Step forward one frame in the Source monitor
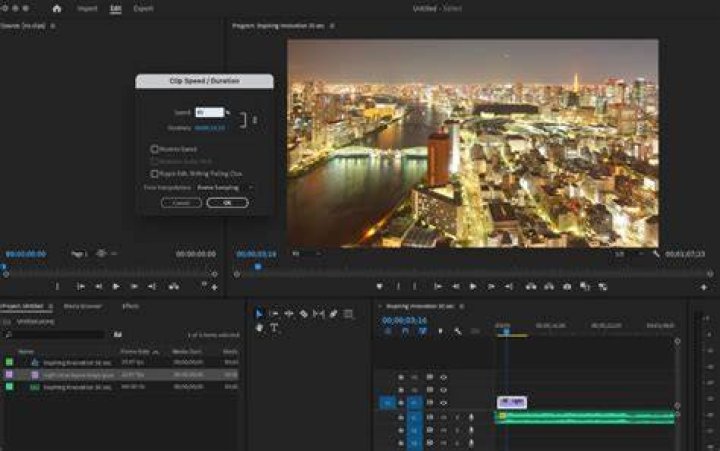Viewport: 720px width, 451px height. click(x=134, y=287)
